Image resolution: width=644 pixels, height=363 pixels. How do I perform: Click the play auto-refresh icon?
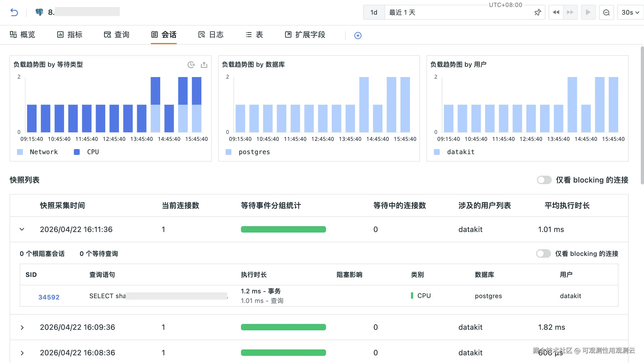tap(588, 12)
